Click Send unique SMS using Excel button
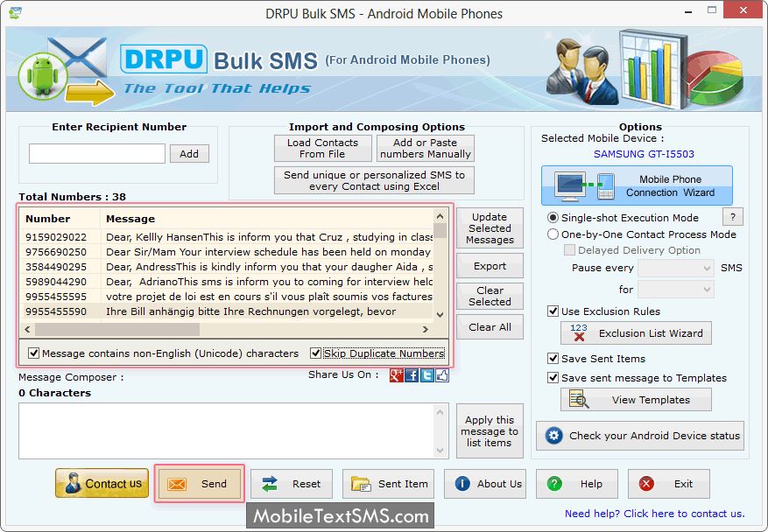 point(374,180)
